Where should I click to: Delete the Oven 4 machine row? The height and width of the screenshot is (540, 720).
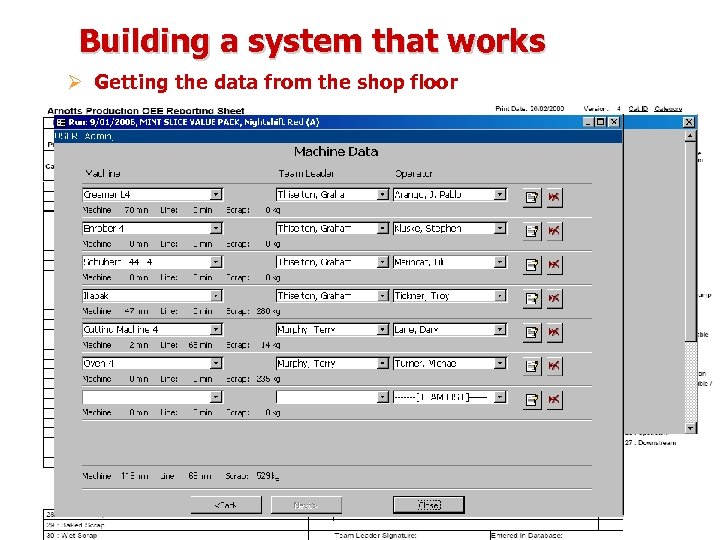pos(554,366)
